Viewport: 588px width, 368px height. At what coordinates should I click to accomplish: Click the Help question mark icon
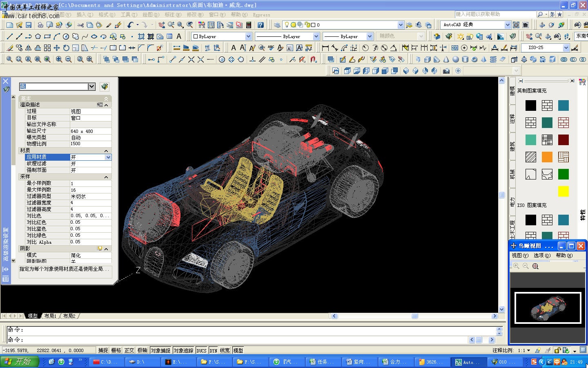tap(261, 25)
